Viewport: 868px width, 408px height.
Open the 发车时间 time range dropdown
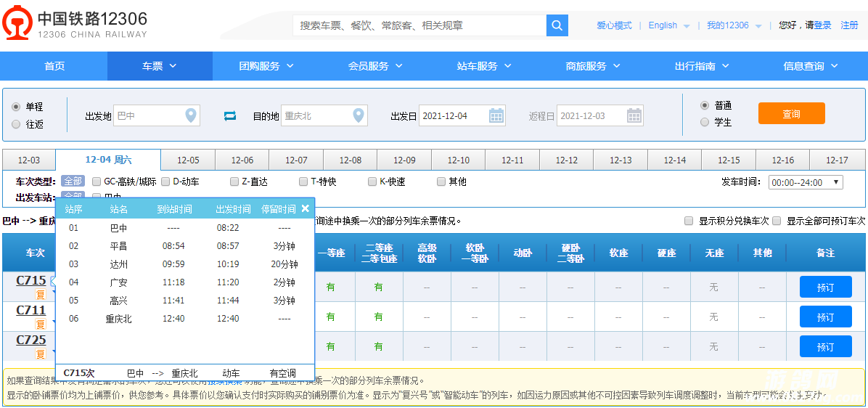point(806,182)
